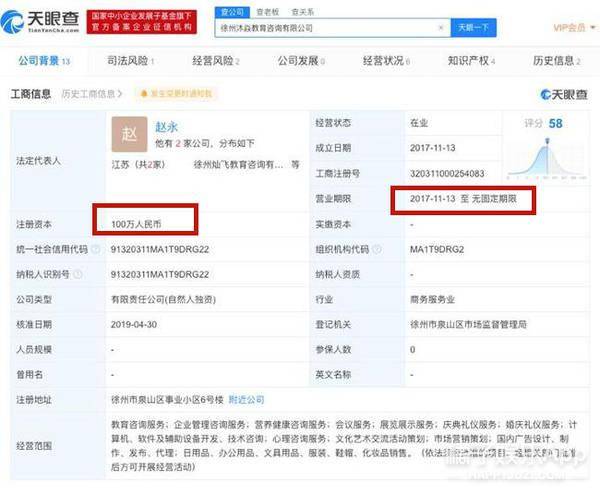This screenshot has height=496, width=600.
Task: Select the approval date 2019-04-30
Action: click(x=134, y=325)
